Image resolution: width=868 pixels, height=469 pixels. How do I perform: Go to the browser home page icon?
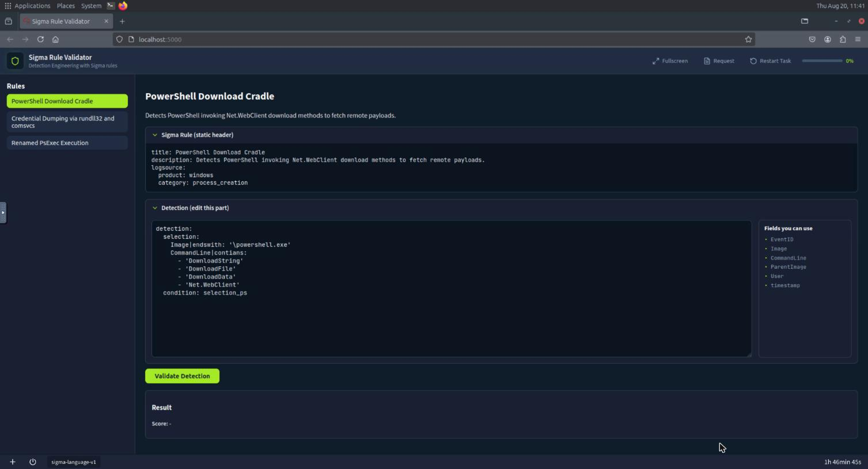click(56, 39)
